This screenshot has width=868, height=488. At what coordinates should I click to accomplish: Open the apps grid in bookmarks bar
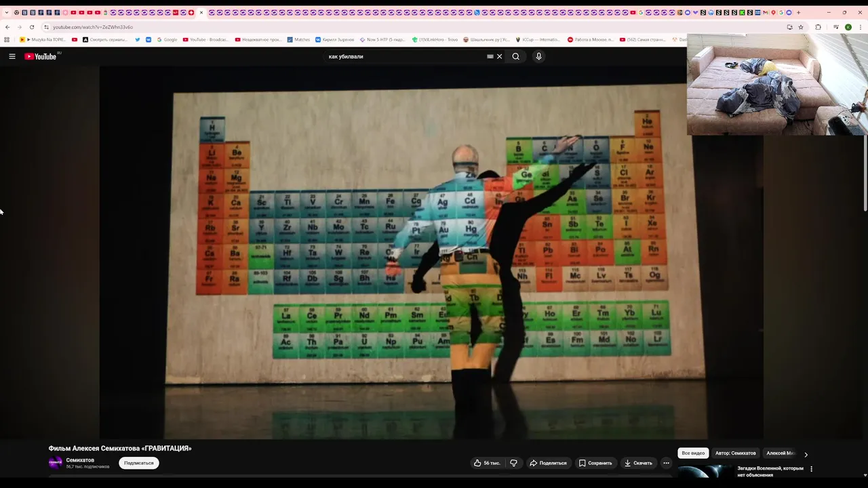pos(7,39)
